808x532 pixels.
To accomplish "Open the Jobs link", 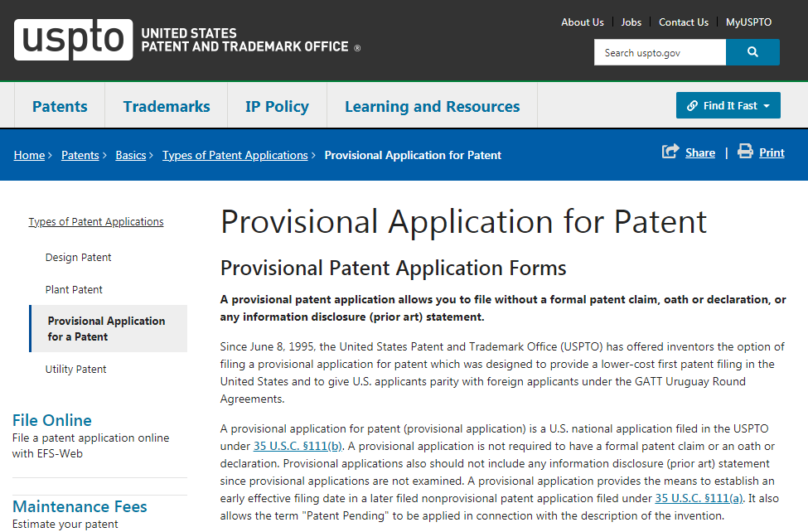I will click(x=631, y=22).
